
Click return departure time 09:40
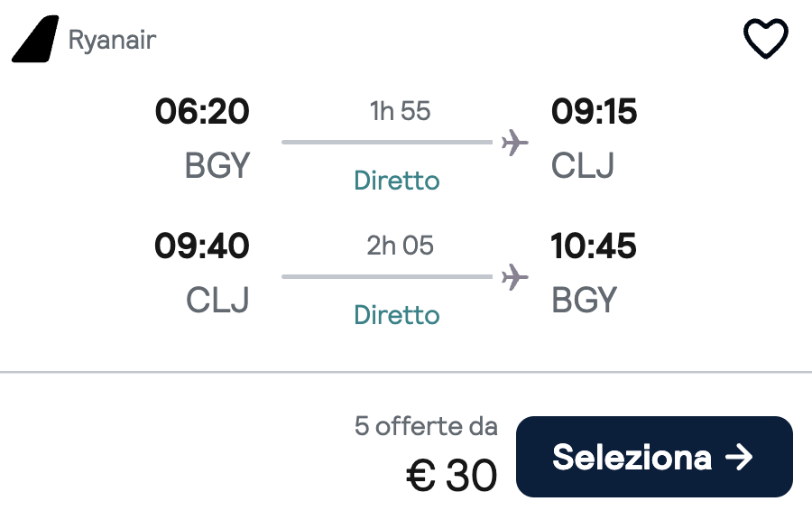(x=202, y=246)
